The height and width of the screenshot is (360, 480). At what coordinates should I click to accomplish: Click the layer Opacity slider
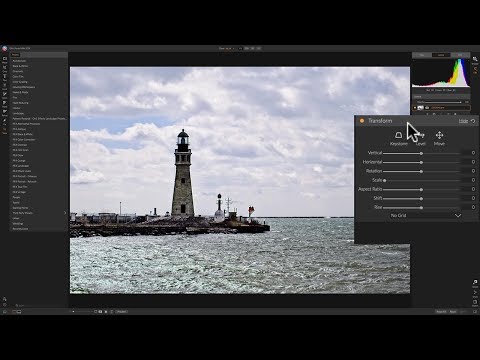tap(443, 102)
